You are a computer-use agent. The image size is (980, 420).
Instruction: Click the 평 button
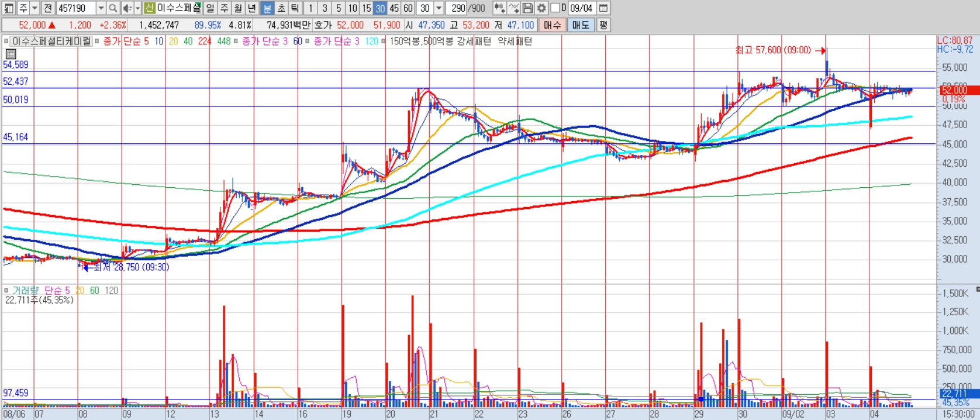(x=603, y=25)
